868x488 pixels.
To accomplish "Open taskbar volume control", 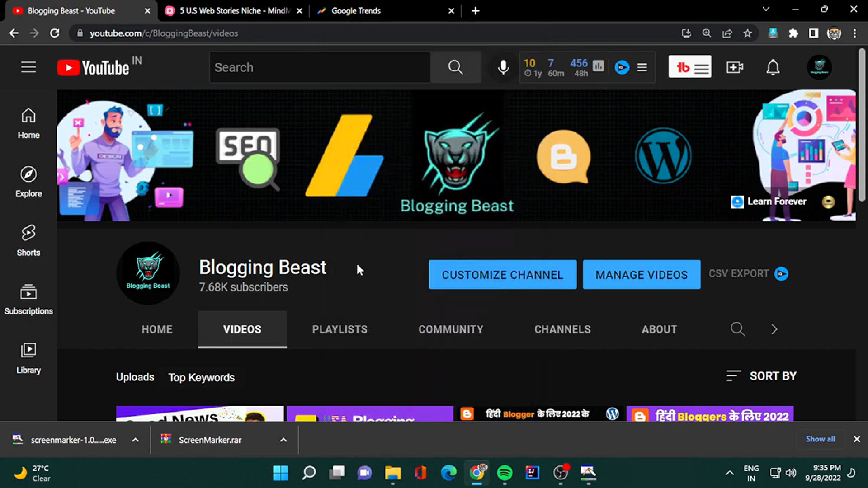I will [x=791, y=473].
